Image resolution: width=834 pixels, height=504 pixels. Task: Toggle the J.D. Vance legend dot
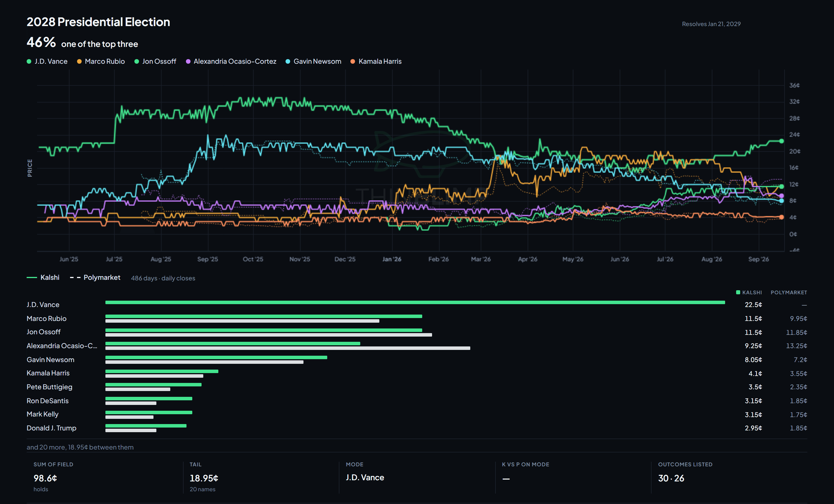click(29, 62)
